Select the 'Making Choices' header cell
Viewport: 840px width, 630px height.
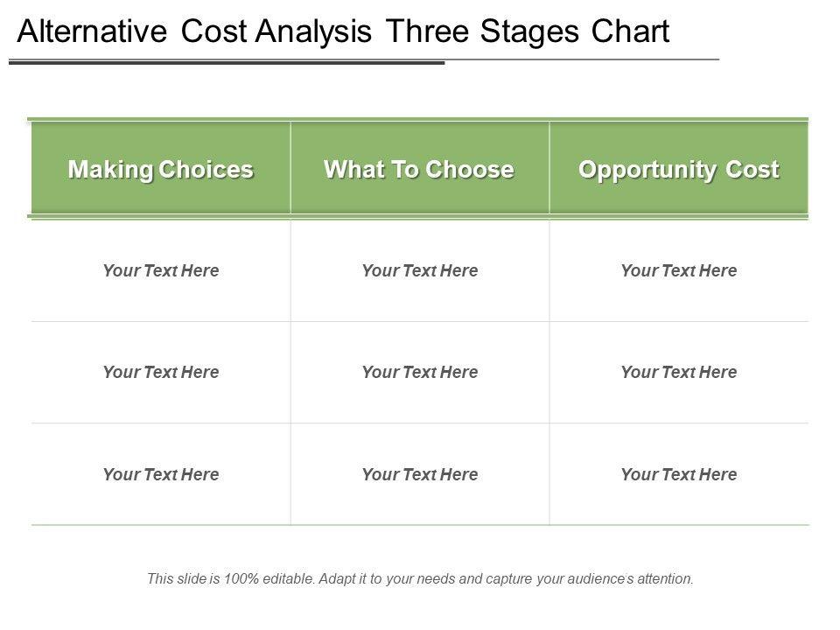tap(161, 169)
